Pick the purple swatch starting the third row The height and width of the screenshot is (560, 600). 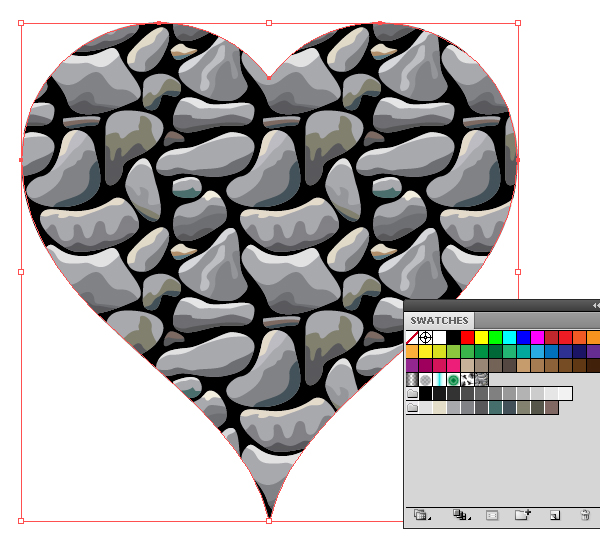pos(412,366)
